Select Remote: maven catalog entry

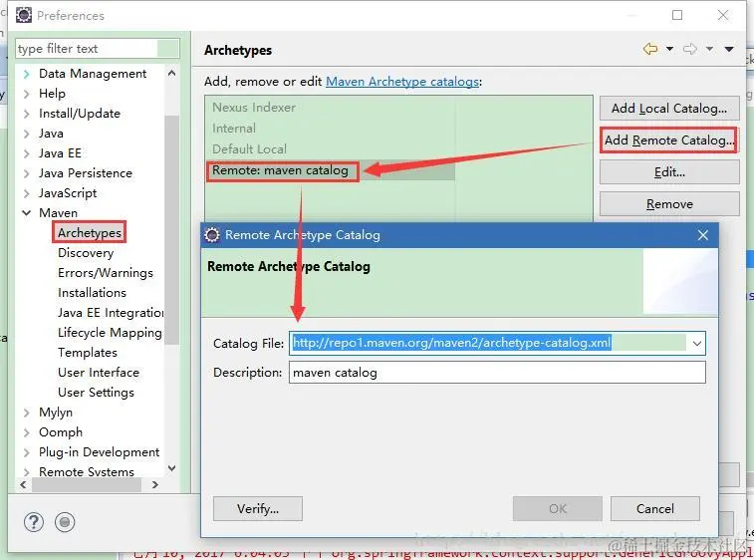point(280,170)
